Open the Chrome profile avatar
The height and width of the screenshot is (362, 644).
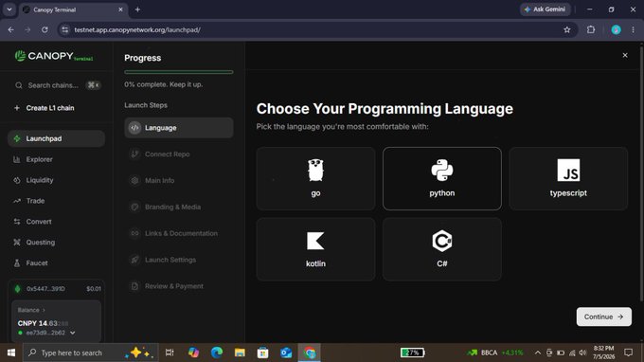(616, 29)
